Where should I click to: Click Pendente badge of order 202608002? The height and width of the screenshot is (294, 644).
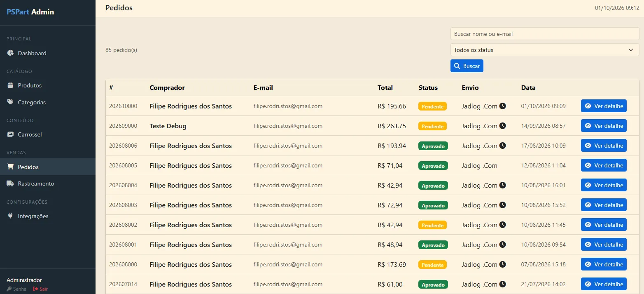pos(432,225)
